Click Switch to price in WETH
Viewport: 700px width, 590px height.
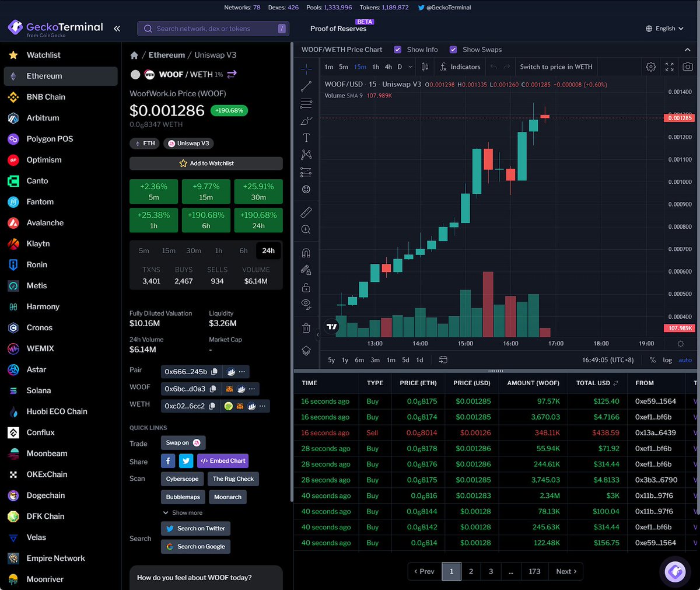[x=556, y=67]
